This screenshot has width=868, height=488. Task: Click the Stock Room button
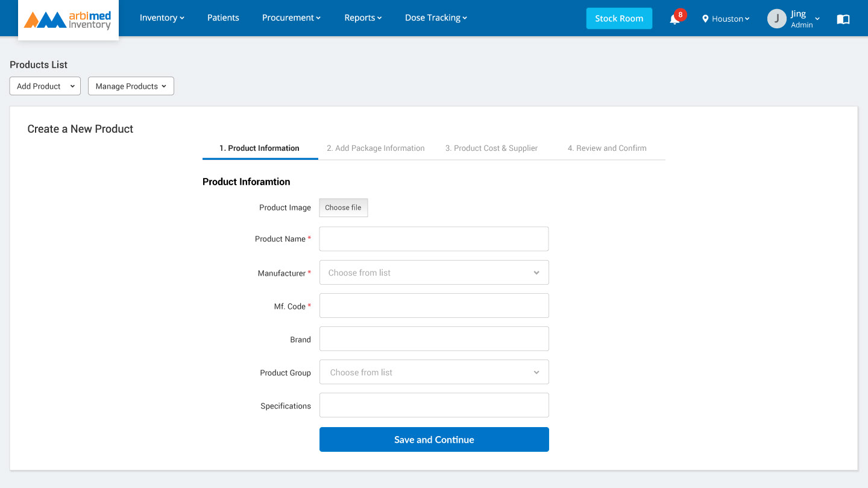(619, 19)
